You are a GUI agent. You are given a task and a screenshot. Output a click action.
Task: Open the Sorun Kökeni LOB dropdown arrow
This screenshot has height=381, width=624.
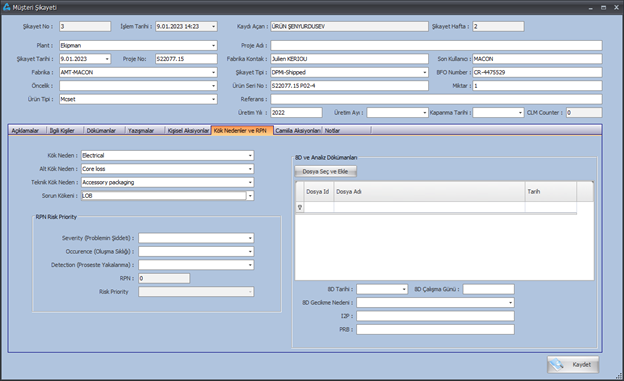pos(250,196)
